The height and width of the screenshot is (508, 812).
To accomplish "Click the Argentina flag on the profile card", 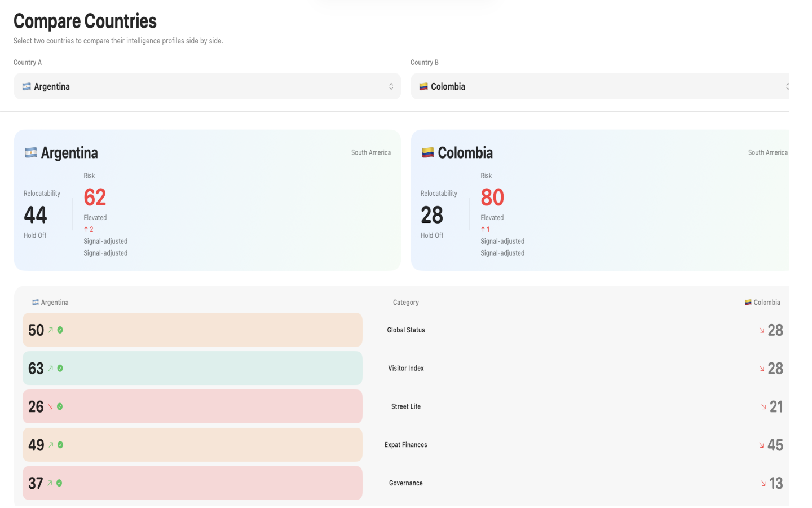I will (31, 152).
